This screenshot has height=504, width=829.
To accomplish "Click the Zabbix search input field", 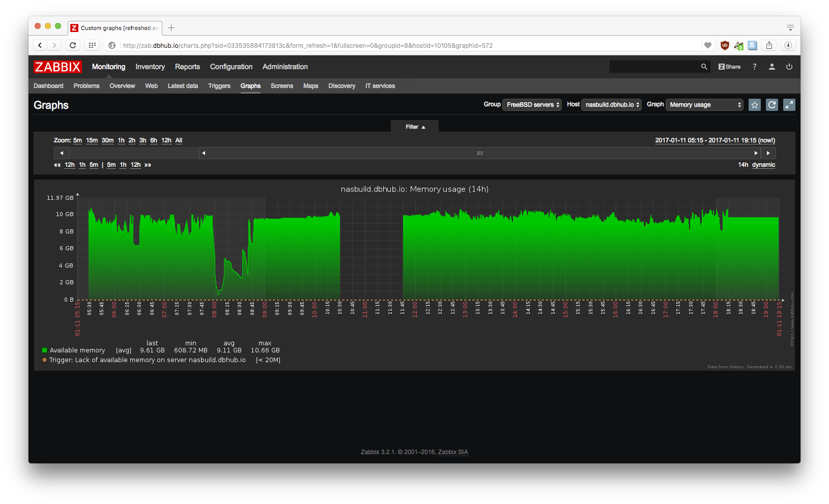I will point(654,67).
